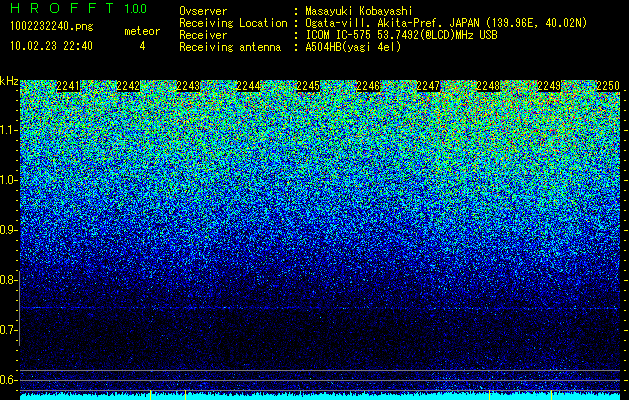629x400 pixels.
Task: Select the ICOM IC-575 53.7492 MHz USB text
Action: 401,35
